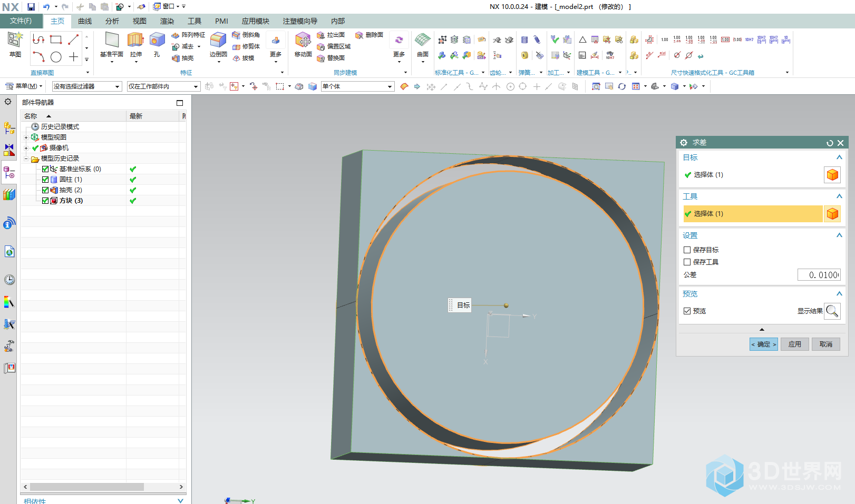
Task: Click the Chamfer (倒斜角) tool
Action: pos(246,35)
